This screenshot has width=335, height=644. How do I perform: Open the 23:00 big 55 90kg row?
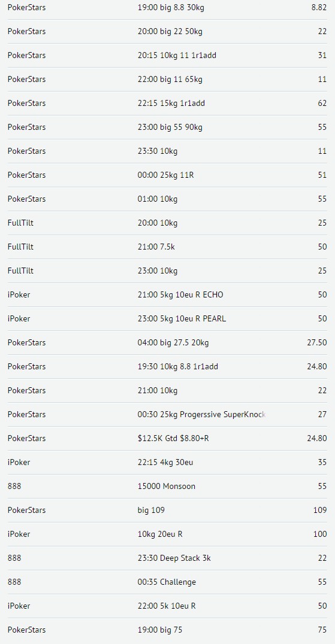167,127
